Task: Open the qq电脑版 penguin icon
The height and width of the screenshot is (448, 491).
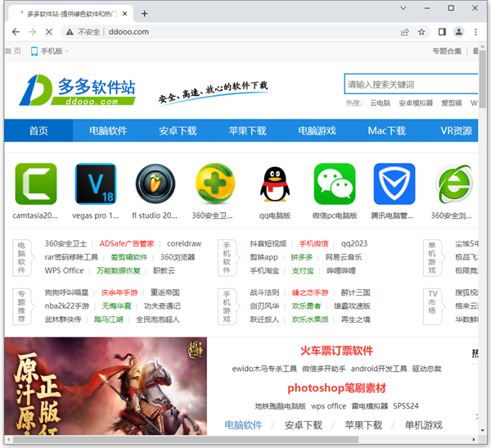Action: pyautogui.click(x=275, y=183)
